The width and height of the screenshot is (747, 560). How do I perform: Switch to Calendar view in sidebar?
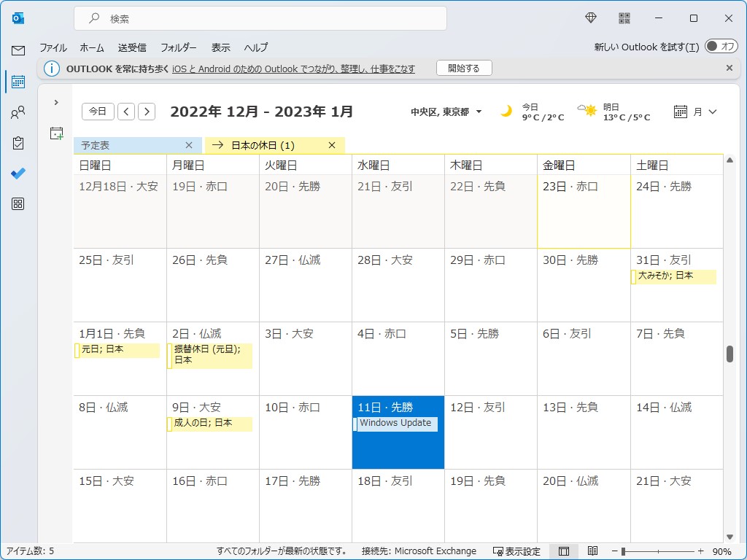pos(18,82)
